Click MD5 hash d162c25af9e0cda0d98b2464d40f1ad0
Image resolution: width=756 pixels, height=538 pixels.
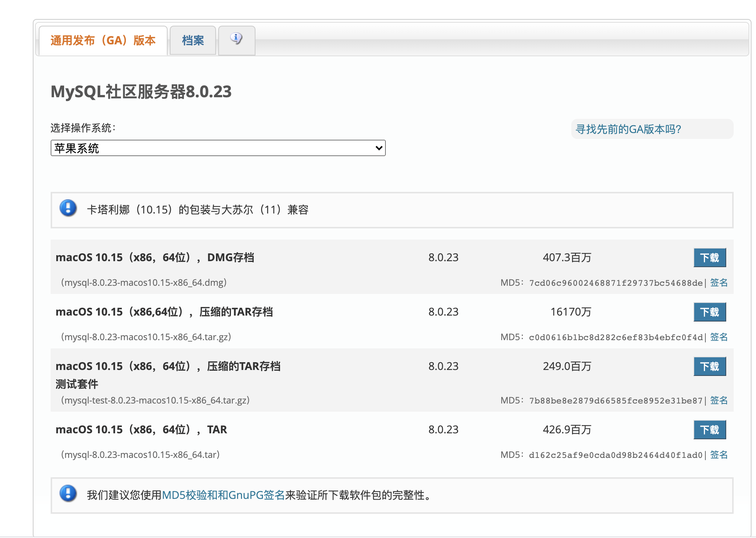click(x=616, y=455)
